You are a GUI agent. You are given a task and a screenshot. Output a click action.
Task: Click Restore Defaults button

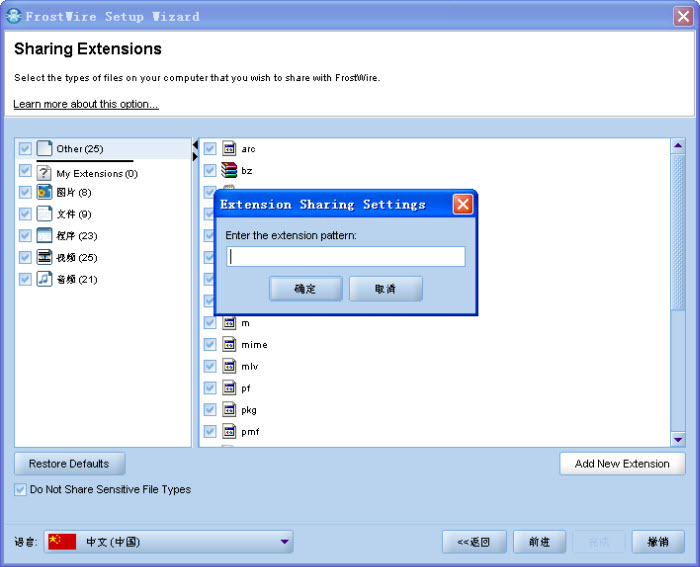pos(69,464)
